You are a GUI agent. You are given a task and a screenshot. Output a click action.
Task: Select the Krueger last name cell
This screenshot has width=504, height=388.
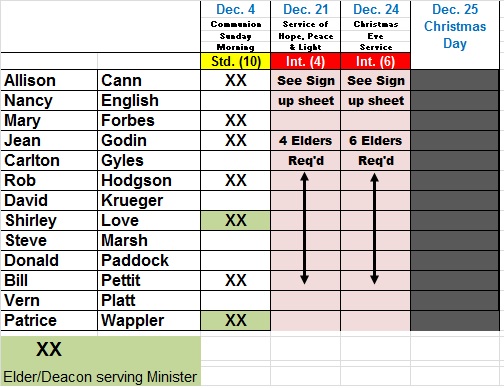149,200
